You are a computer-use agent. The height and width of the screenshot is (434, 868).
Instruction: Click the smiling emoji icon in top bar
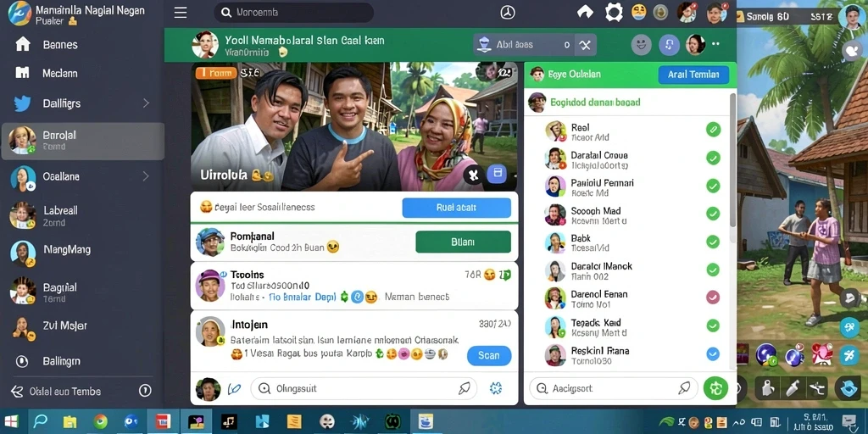pos(639,12)
